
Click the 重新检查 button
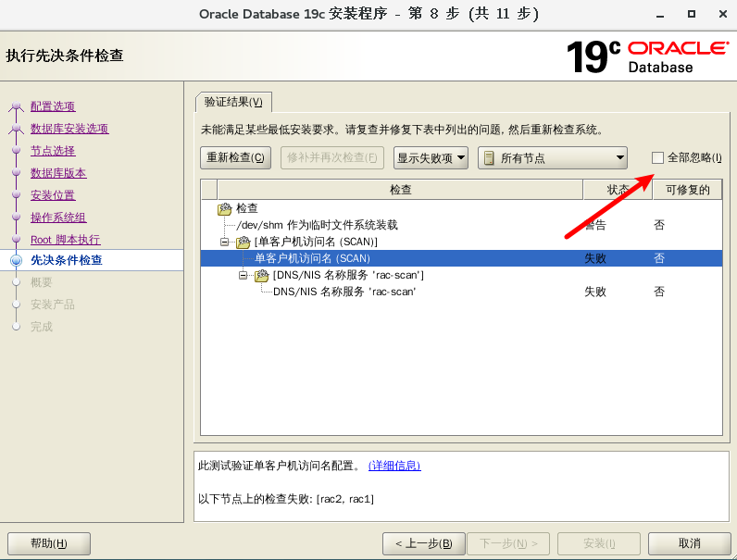pyautogui.click(x=236, y=157)
